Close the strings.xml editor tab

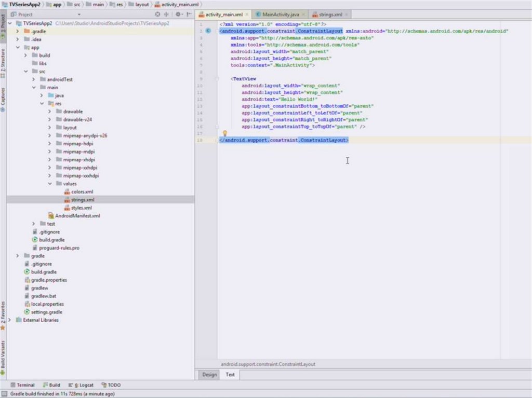pos(347,15)
